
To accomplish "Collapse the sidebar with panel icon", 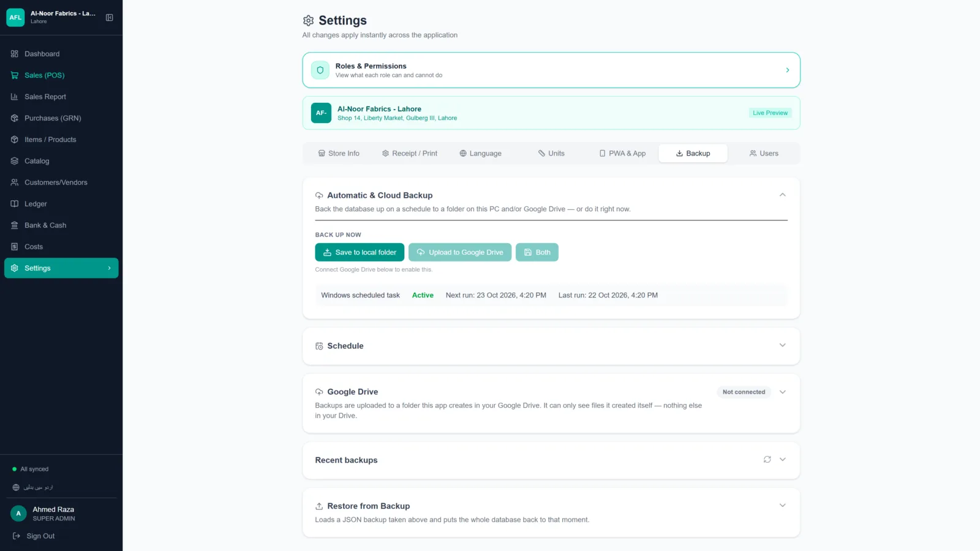I will 110,18.
